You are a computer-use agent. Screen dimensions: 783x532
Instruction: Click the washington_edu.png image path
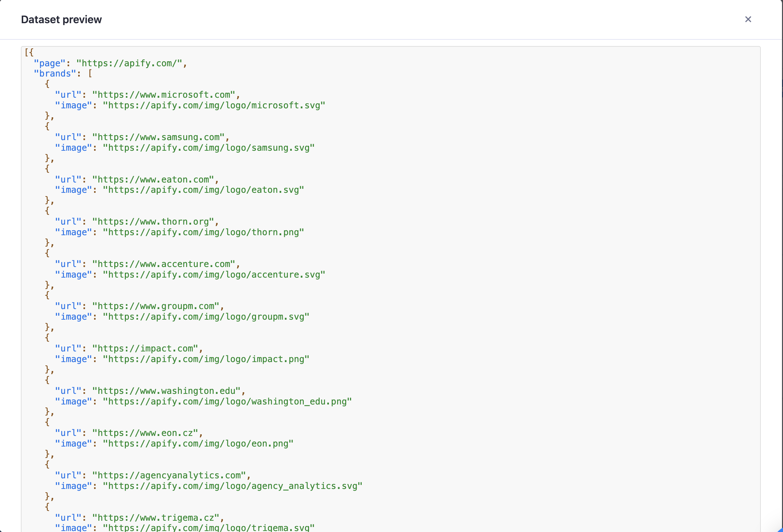227,401
